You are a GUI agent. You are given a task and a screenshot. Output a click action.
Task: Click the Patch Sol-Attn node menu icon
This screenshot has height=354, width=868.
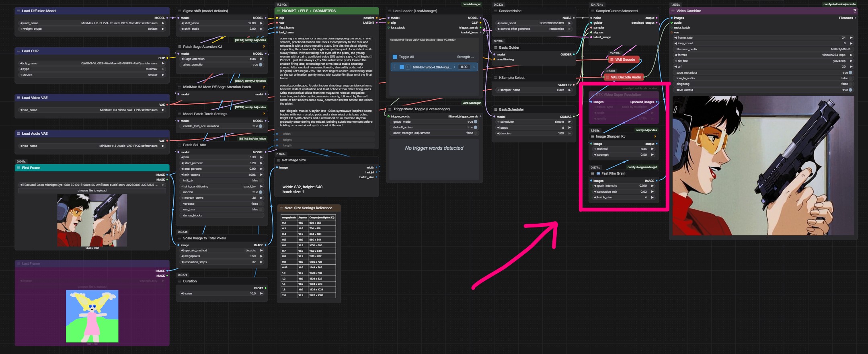pos(180,145)
